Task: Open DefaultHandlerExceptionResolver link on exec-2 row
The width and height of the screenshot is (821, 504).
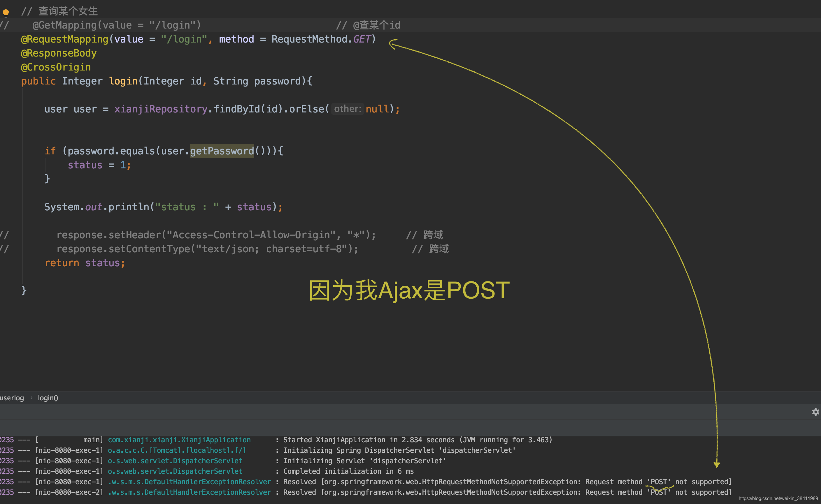Action: pos(190,492)
